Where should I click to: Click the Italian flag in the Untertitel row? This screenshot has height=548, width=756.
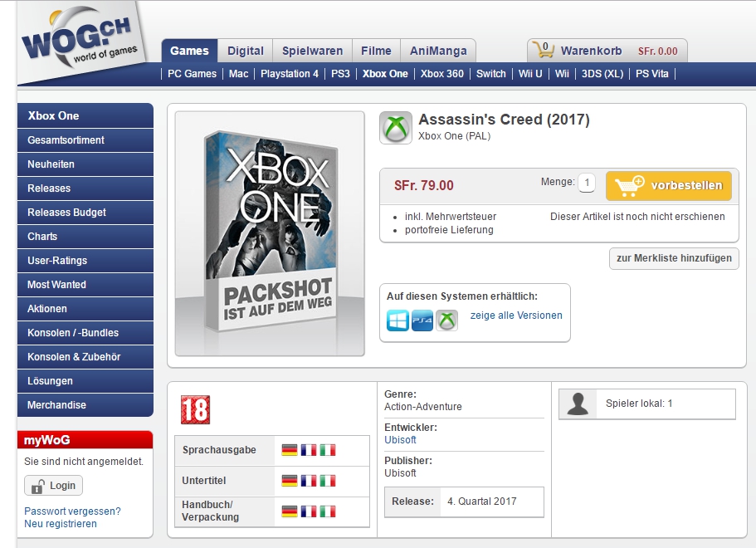coord(327,481)
